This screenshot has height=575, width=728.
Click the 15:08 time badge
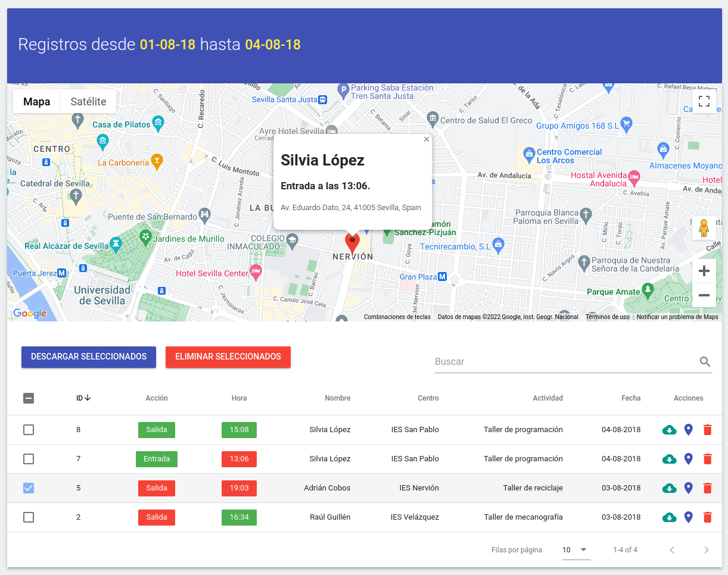click(x=239, y=430)
